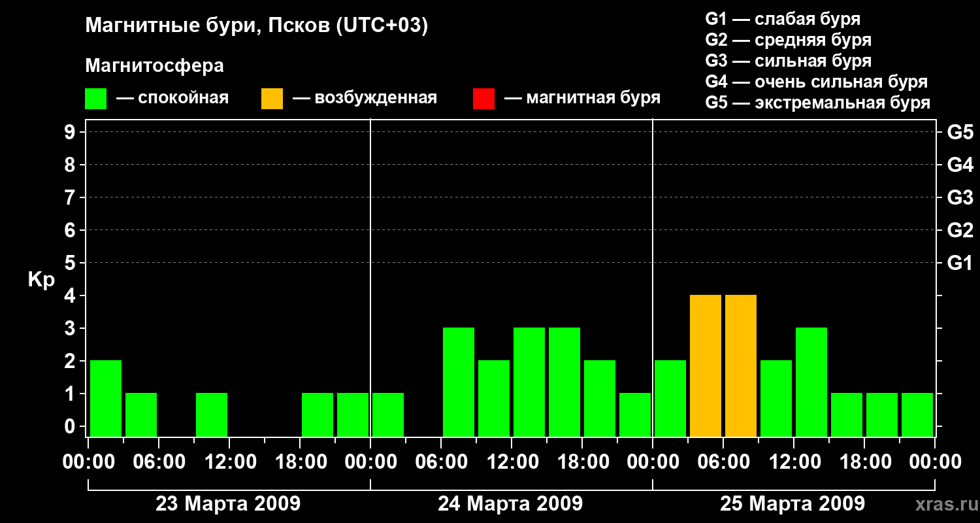This screenshot has width=980, height=523.
Task: Click the '06:00' time label for 25 Марта
Action: [x=723, y=462]
